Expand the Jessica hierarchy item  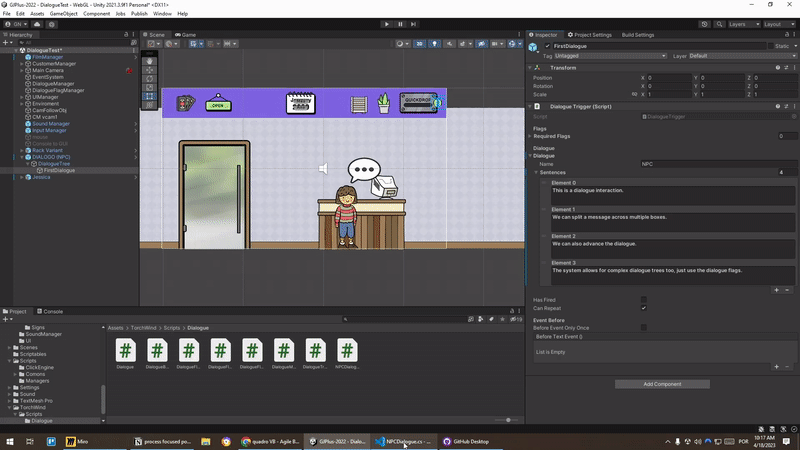tap(22, 177)
